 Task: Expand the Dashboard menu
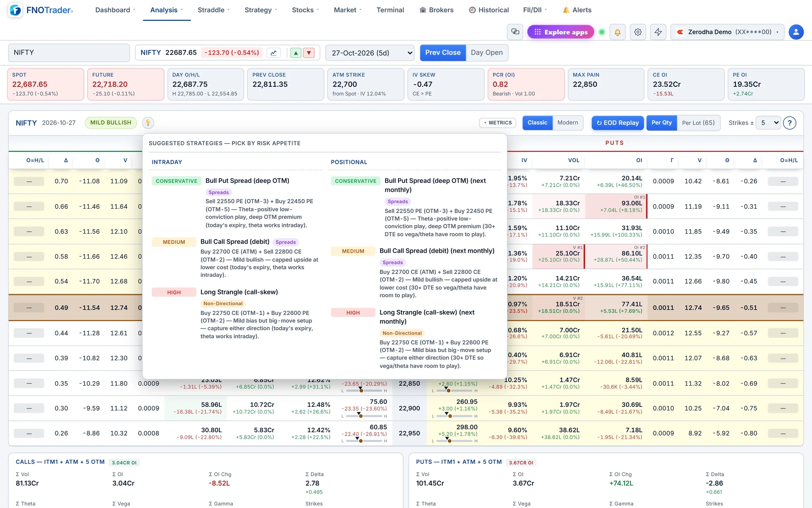pos(115,10)
